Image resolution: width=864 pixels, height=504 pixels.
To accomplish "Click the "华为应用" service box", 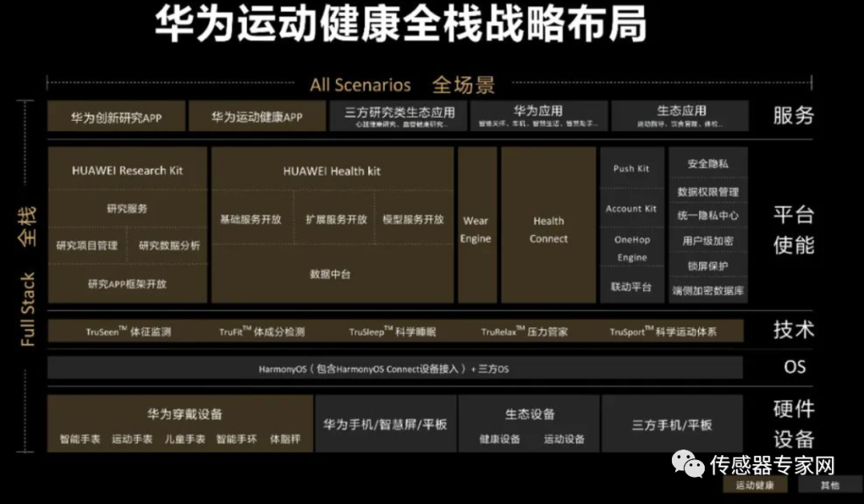I will coord(539,116).
